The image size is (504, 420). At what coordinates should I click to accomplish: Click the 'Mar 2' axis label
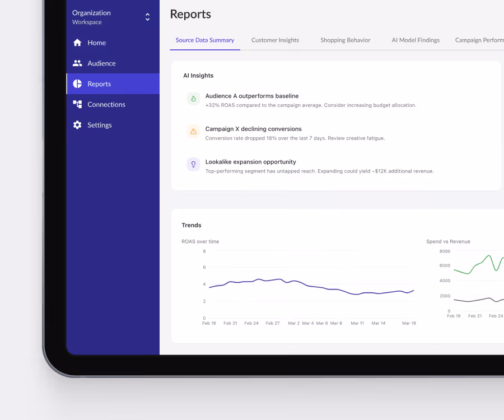tap(293, 323)
